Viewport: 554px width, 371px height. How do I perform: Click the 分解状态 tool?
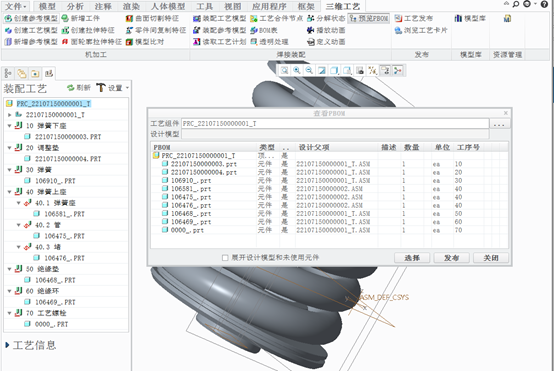coord(326,18)
